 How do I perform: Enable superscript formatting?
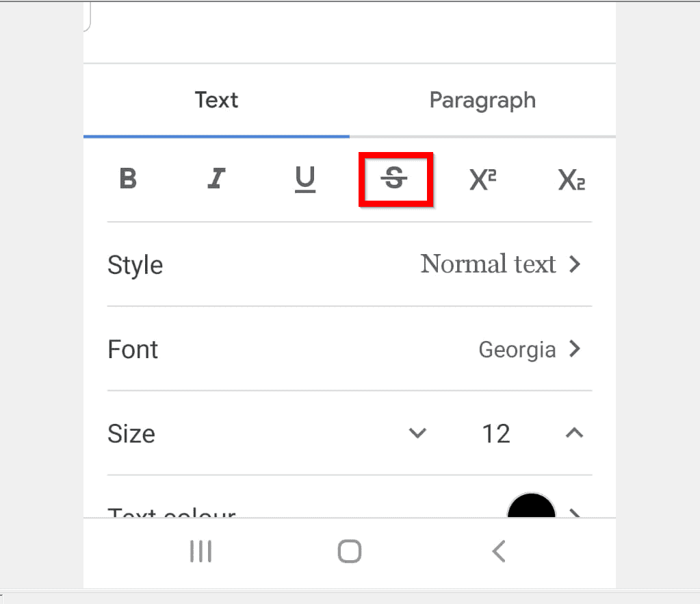483,179
